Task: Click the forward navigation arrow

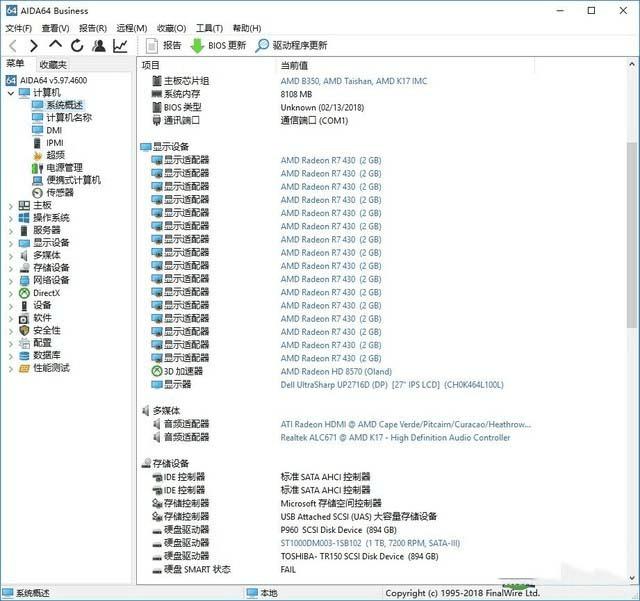Action: point(33,46)
